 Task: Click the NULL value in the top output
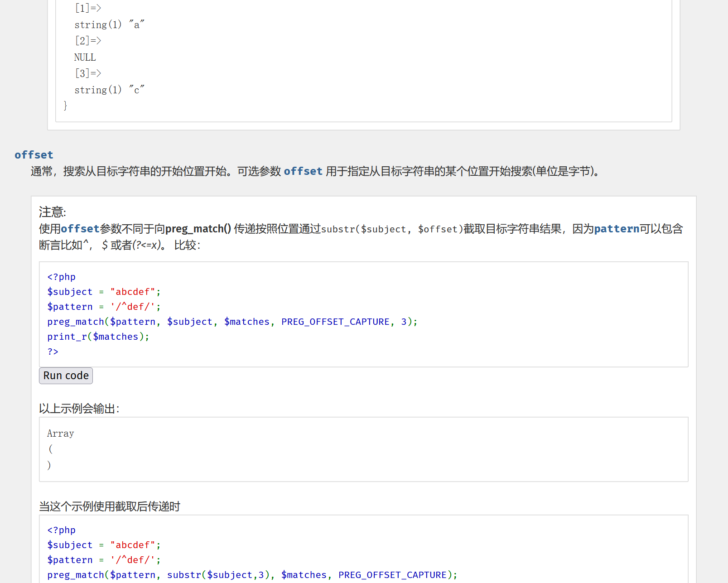point(85,57)
